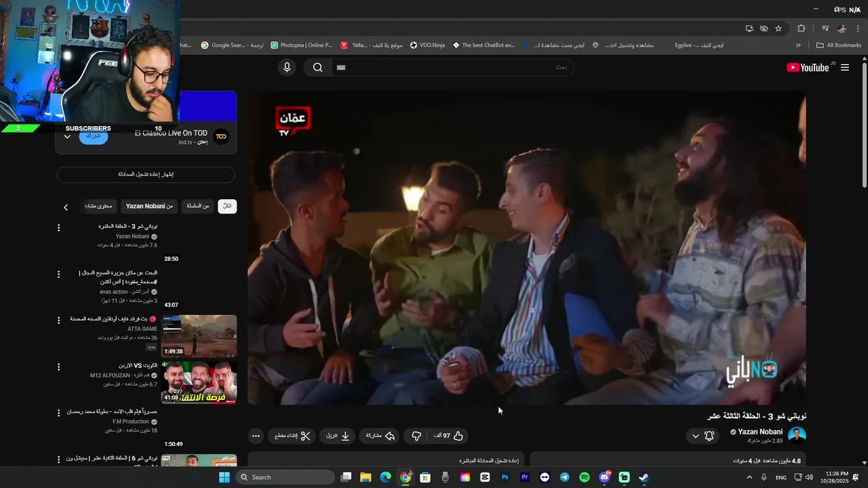Open menu for F.M Production video

58,413
